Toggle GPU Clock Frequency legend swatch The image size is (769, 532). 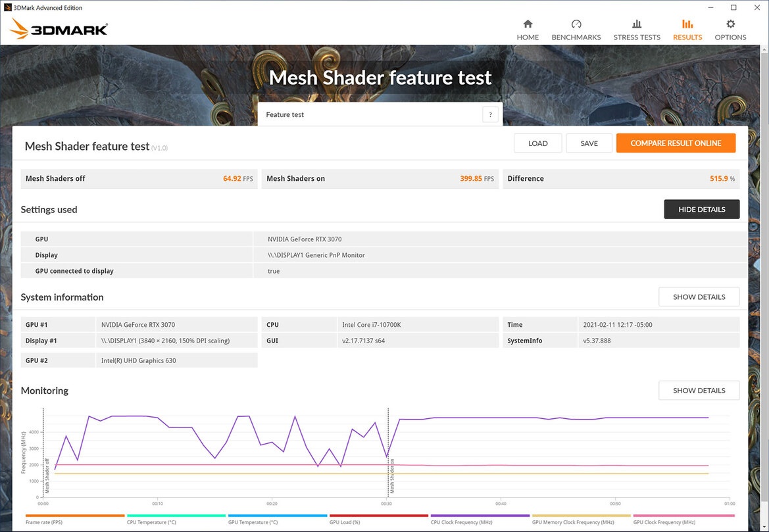tap(683, 516)
